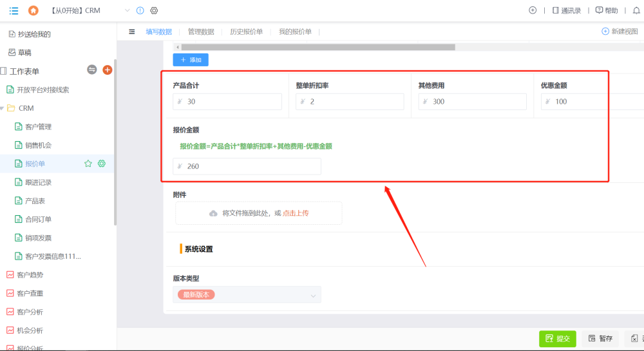Star the 报价单 form as favorite
This screenshot has width=644, height=351.
pos(88,164)
